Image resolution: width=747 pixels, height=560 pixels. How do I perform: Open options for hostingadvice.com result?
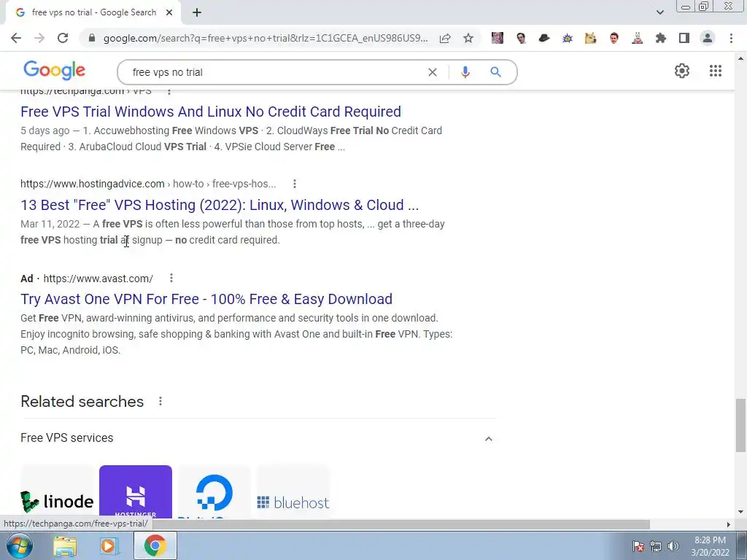(295, 184)
